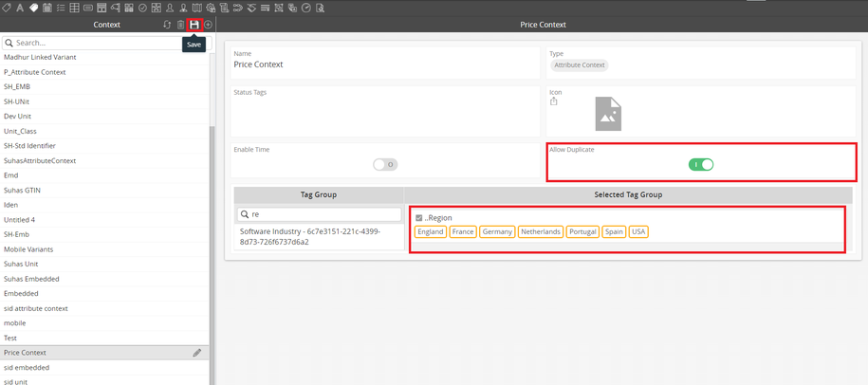
Task: Save the context with the floppy icon
Action: point(194,25)
